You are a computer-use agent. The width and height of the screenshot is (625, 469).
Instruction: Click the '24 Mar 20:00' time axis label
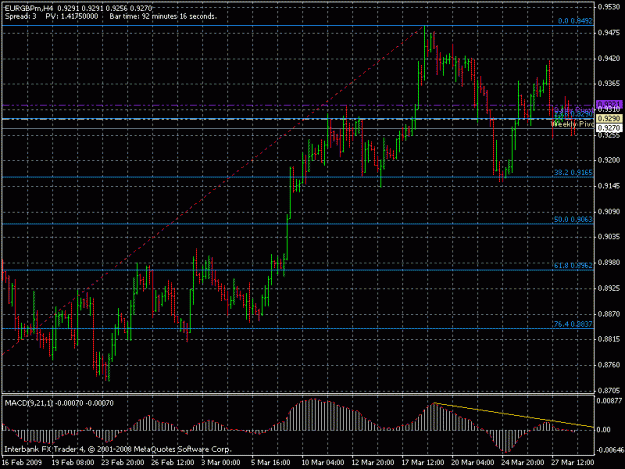pyautogui.click(x=523, y=462)
